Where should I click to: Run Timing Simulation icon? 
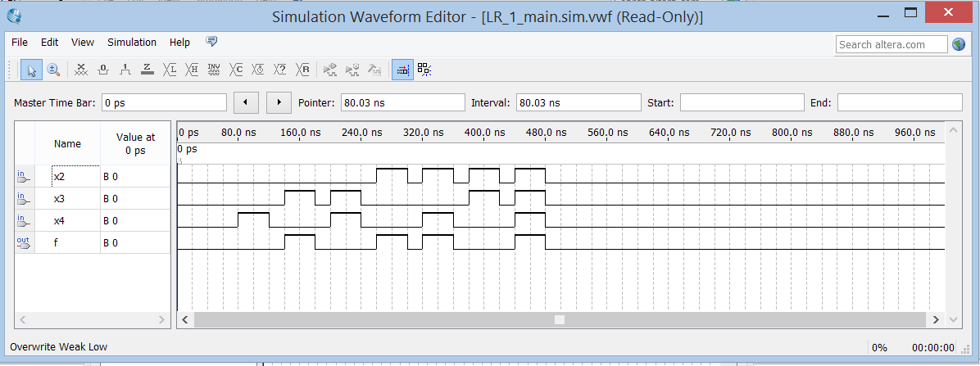[352, 70]
